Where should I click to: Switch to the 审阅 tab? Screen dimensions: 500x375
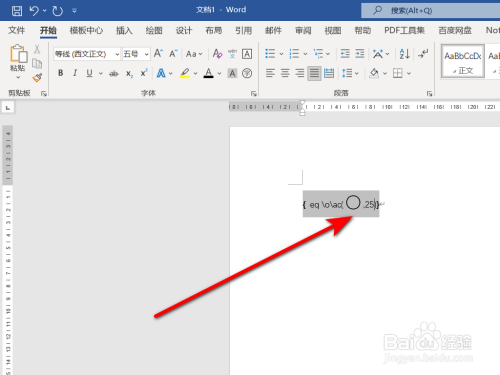coord(303,30)
